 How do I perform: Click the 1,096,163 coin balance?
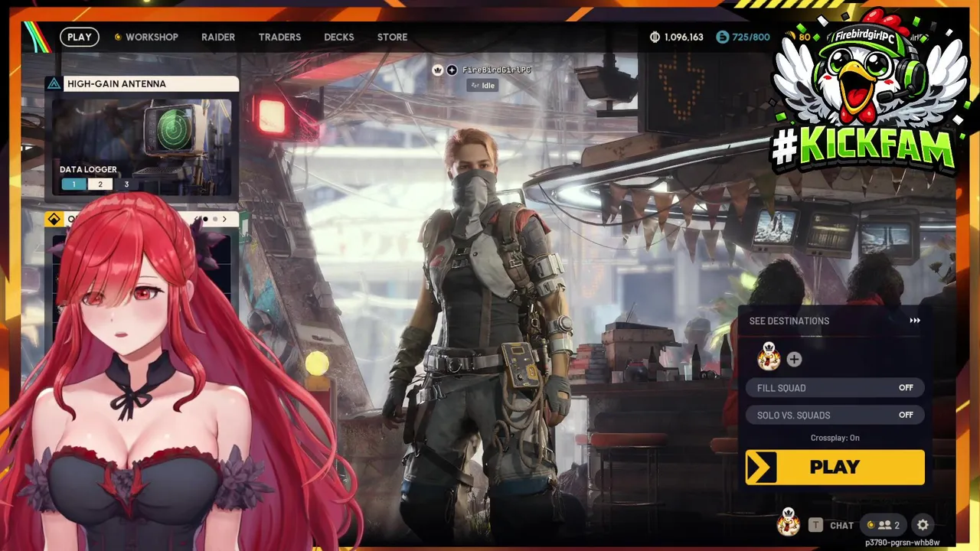tap(684, 37)
